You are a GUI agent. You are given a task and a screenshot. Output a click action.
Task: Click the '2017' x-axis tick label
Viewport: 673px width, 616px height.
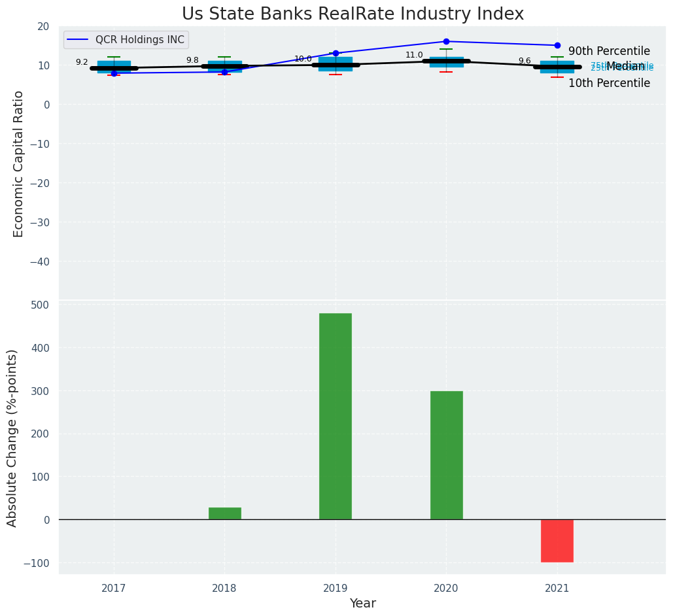tap(114, 588)
